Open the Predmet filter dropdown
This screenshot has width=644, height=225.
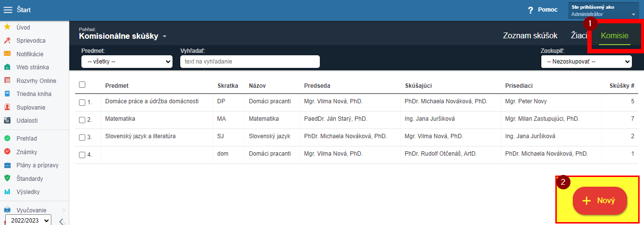coord(127,62)
